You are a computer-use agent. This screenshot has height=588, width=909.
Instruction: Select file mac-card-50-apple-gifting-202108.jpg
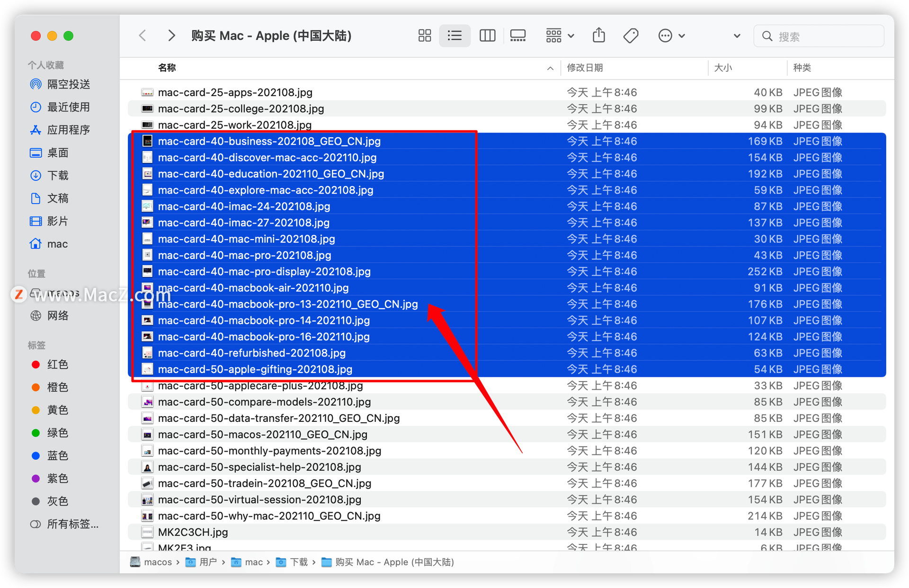pyautogui.click(x=507, y=369)
